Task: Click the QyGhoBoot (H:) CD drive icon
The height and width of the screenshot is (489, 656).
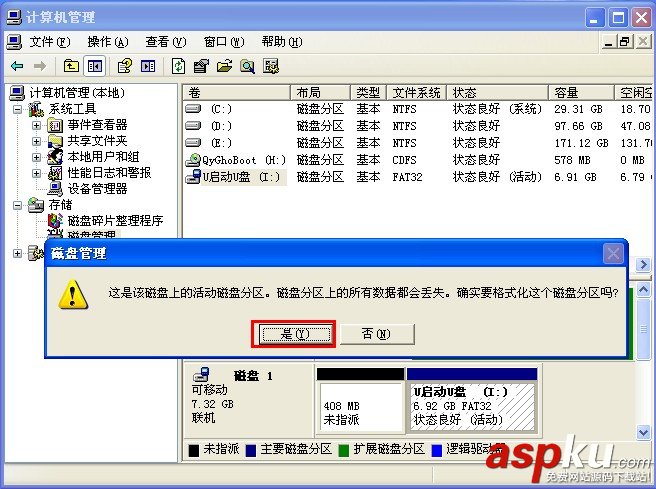Action: (x=193, y=159)
